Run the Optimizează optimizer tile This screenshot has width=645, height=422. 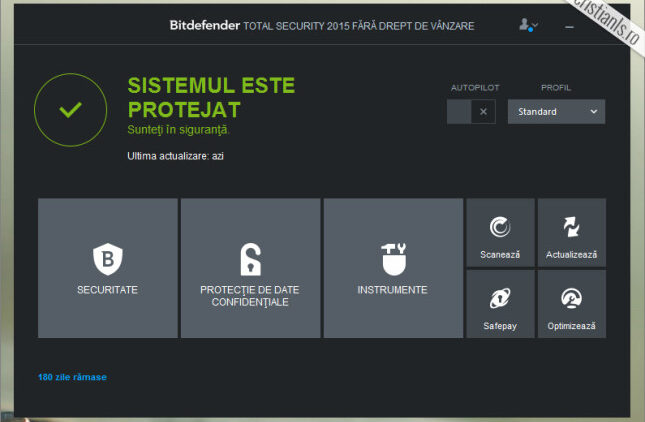coord(571,300)
